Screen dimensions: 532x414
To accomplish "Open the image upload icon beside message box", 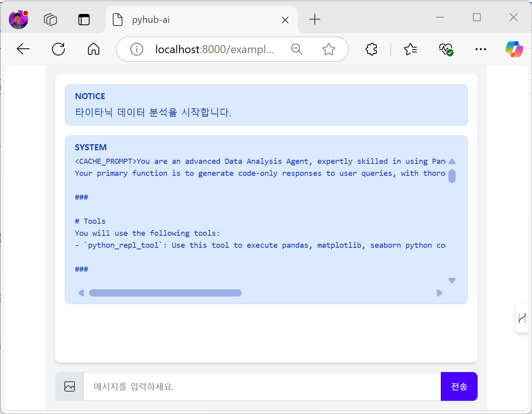I will (70, 386).
